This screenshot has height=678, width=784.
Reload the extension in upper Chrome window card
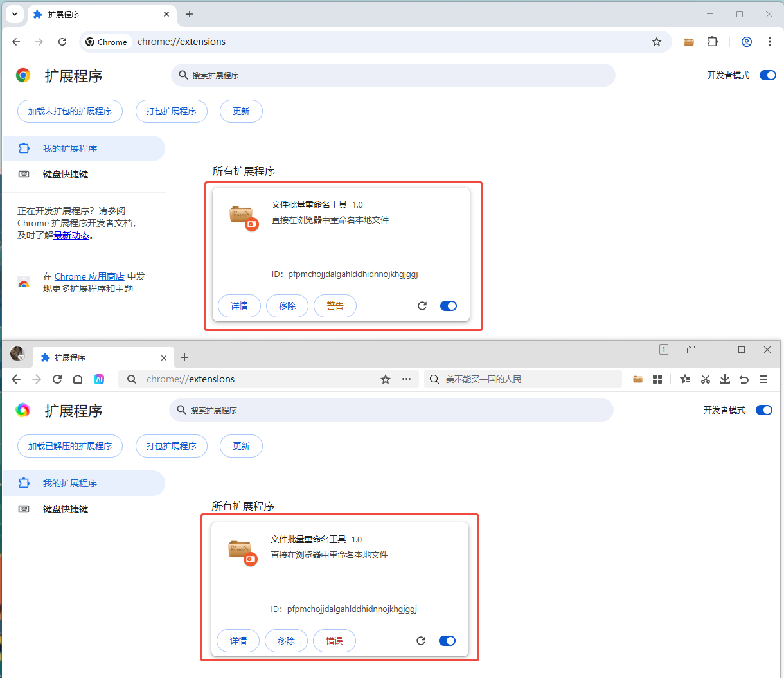coord(422,306)
